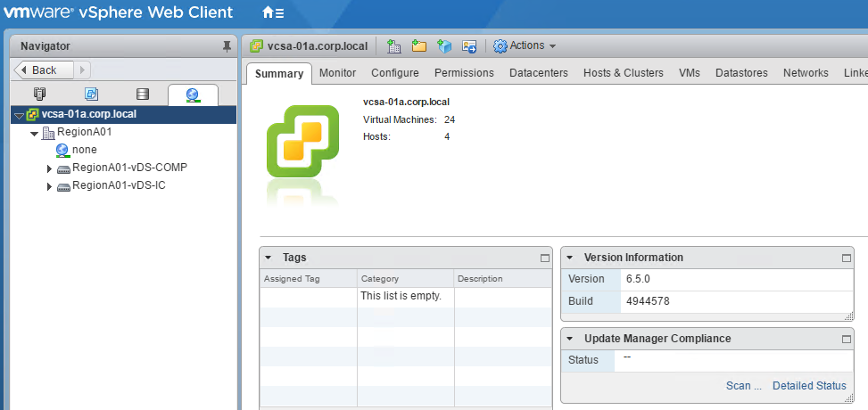
Task: Click the Hosts count 4
Action: pos(447,136)
